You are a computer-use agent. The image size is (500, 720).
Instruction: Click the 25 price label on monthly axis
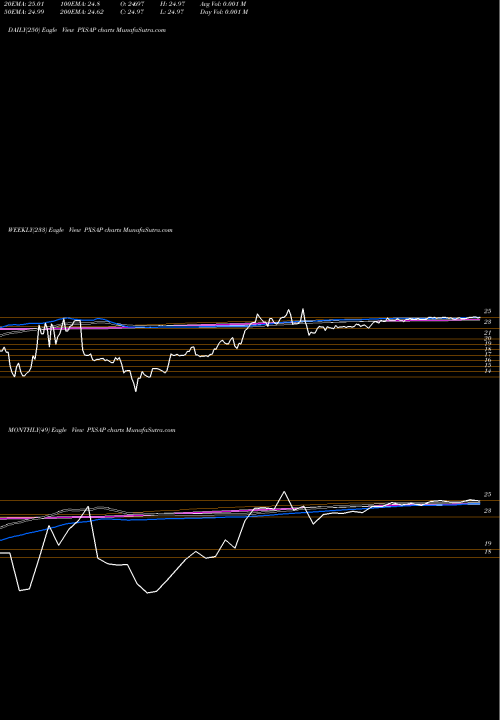click(488, 495)
